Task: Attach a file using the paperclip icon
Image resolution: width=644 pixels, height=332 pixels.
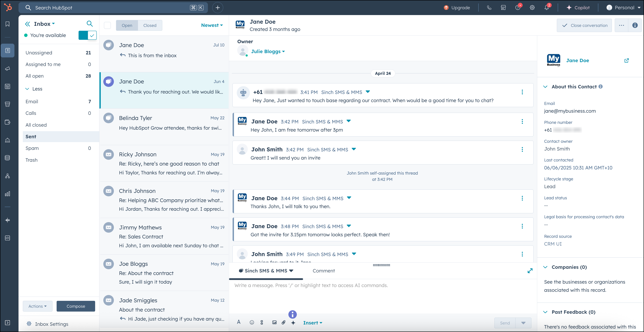Action: (x=283, y=323)
